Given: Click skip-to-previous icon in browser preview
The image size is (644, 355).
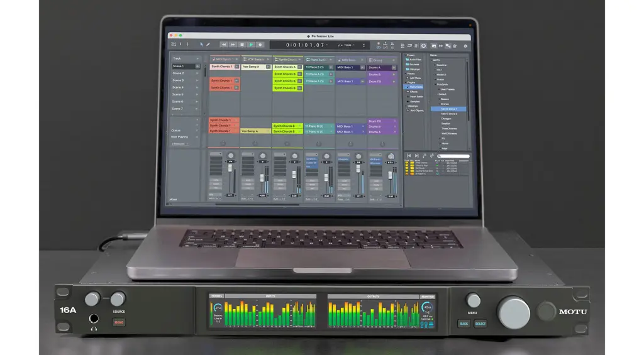Looking at the screenshot, I should [x=409, y=155].
